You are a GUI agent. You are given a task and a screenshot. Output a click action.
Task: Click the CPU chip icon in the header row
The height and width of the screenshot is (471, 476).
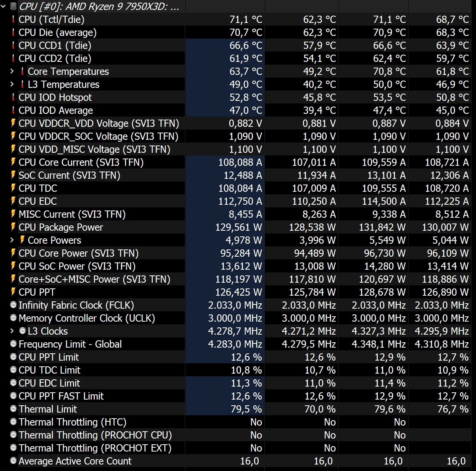[x=13, y=6]
